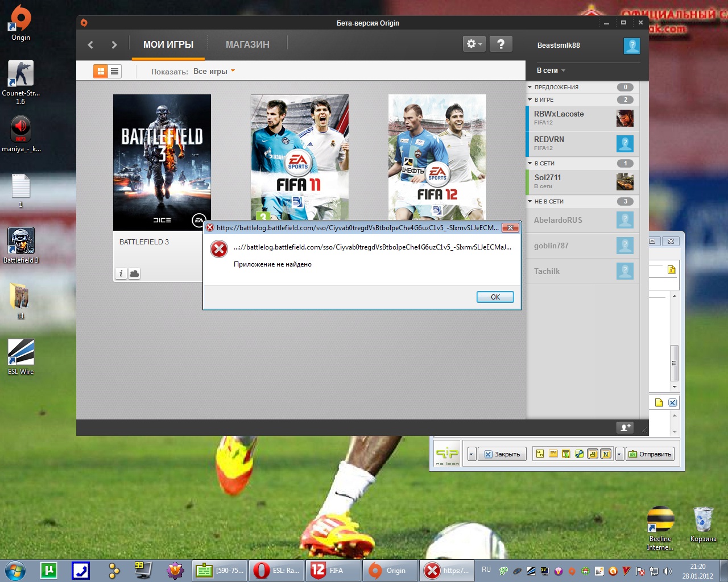Select friend Sol2711 in the list

583,182
